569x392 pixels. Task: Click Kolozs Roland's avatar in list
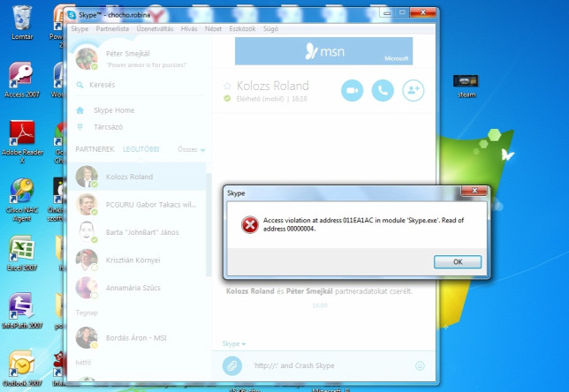coord(87,177)
